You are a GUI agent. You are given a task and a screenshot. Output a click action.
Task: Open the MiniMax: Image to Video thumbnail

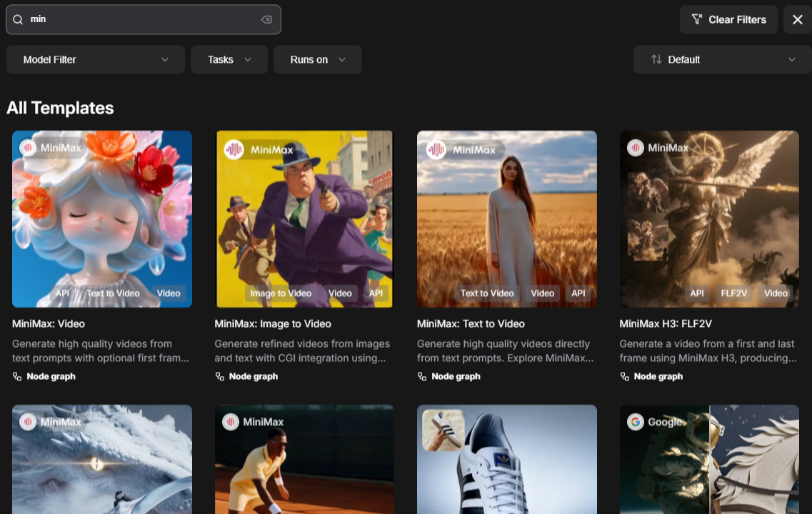coord(304,219)
